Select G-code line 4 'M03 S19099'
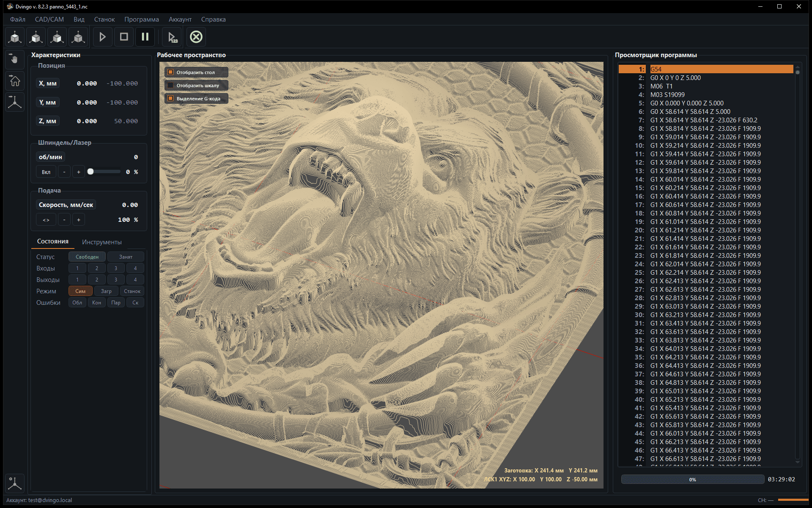Screen dimensions: 812x508 click(x=705, y=95)
